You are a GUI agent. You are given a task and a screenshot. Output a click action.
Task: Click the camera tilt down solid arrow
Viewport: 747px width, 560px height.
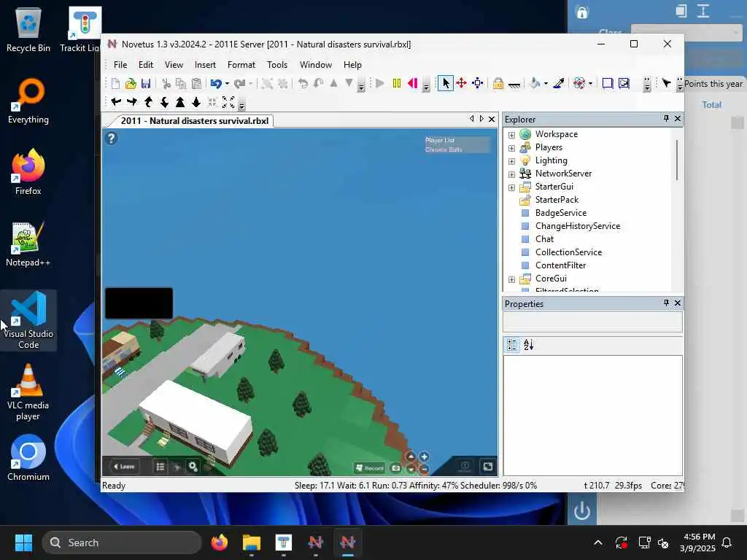(x=196, y=102)
